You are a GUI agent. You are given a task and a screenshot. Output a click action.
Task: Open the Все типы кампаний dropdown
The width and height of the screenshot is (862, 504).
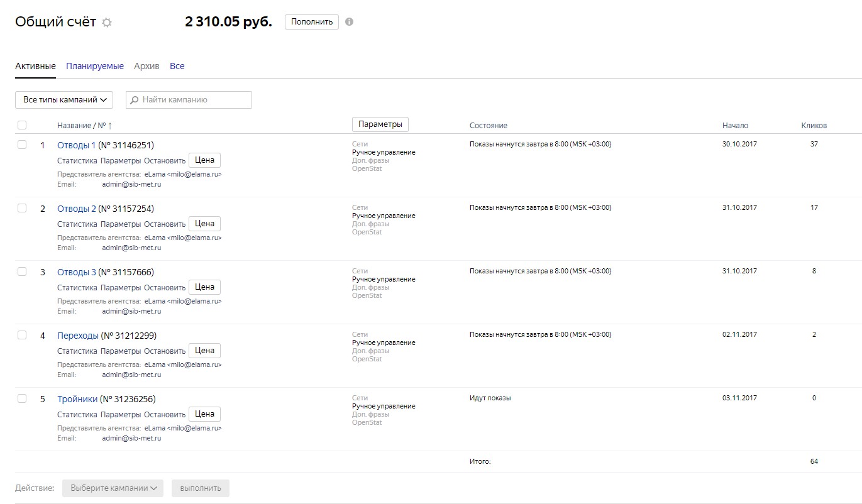pyautogui.click(x=64, y=100)
